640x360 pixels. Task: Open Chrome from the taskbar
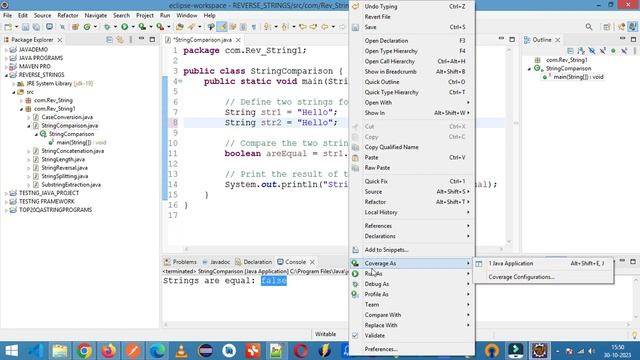coord(84,351)
